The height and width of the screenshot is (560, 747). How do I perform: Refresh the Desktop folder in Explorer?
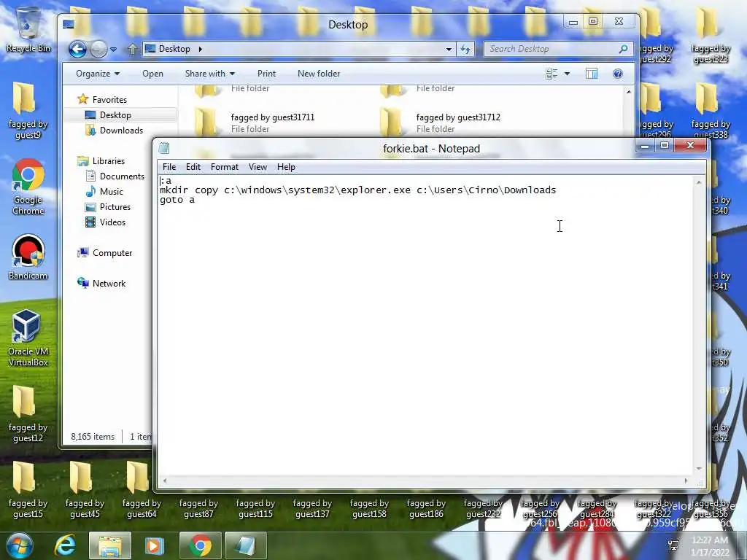[465, 49]
